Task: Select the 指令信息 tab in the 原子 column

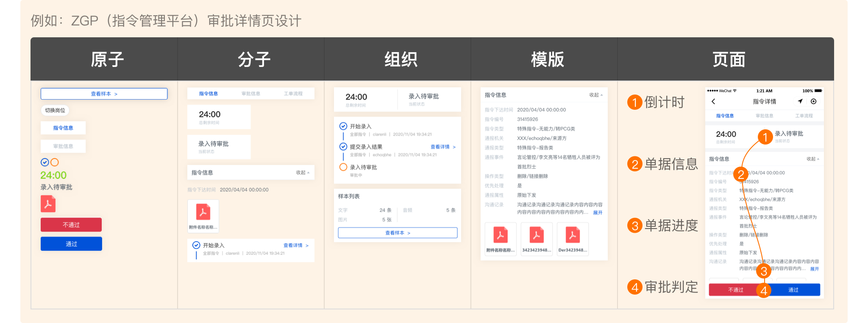Action: tap(63, 128)
